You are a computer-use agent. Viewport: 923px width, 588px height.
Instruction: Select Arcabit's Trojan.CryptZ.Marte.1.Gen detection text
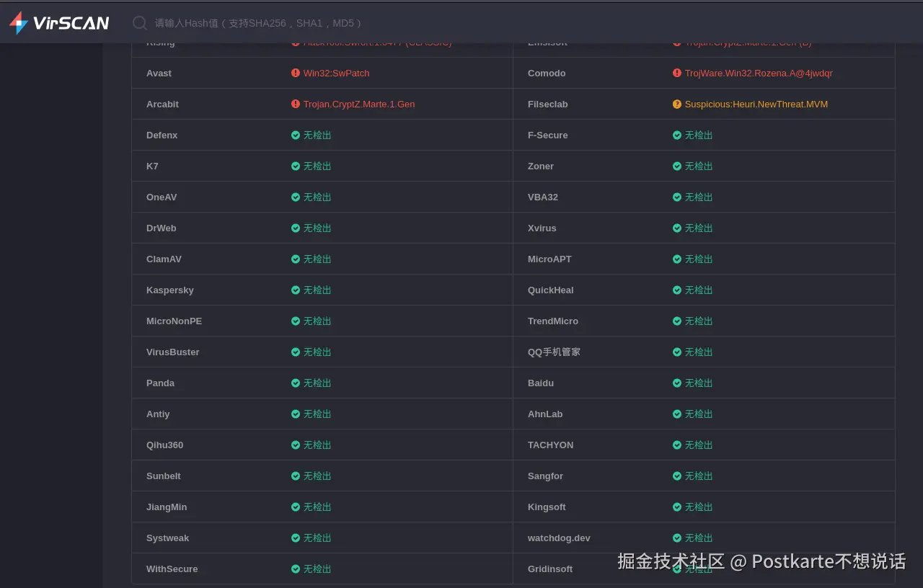coord(359,104)
